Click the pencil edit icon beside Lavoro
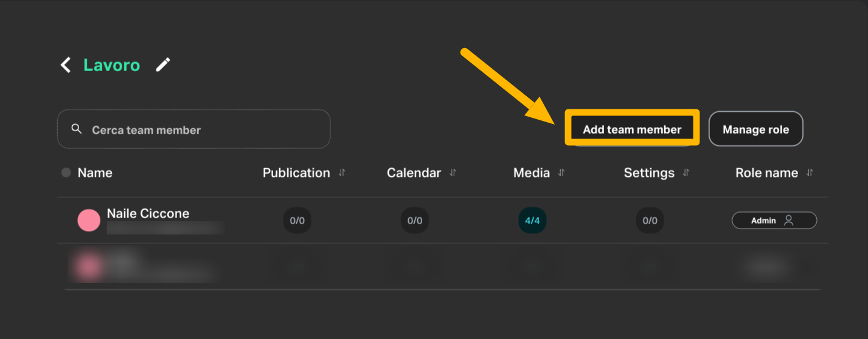868x339 pixels. pos(163,65)
